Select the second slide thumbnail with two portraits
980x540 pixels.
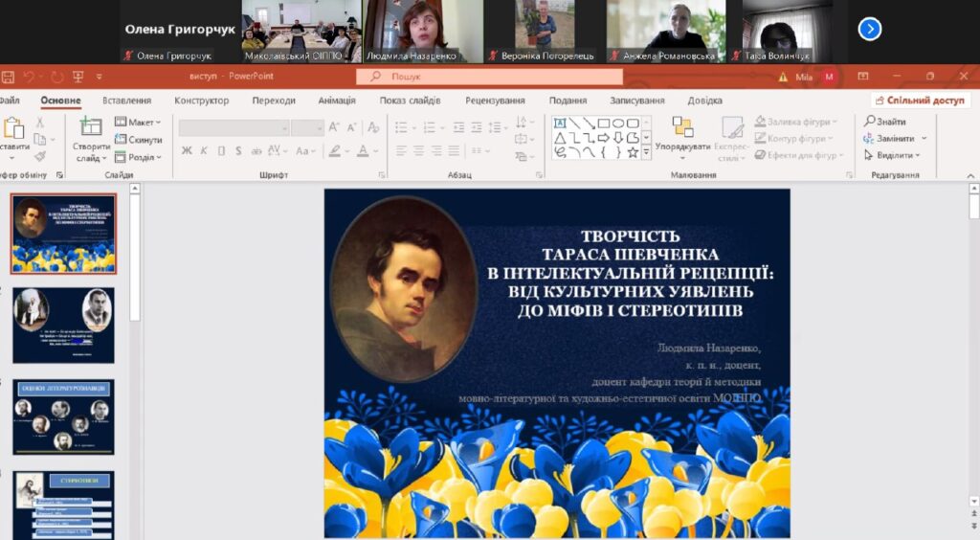(63, 325)
